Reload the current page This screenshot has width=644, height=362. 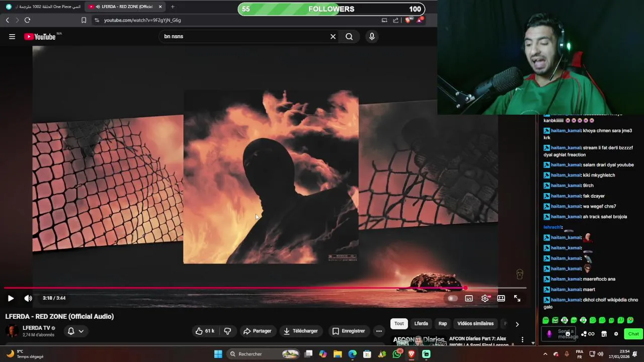[x=27, y=20]
